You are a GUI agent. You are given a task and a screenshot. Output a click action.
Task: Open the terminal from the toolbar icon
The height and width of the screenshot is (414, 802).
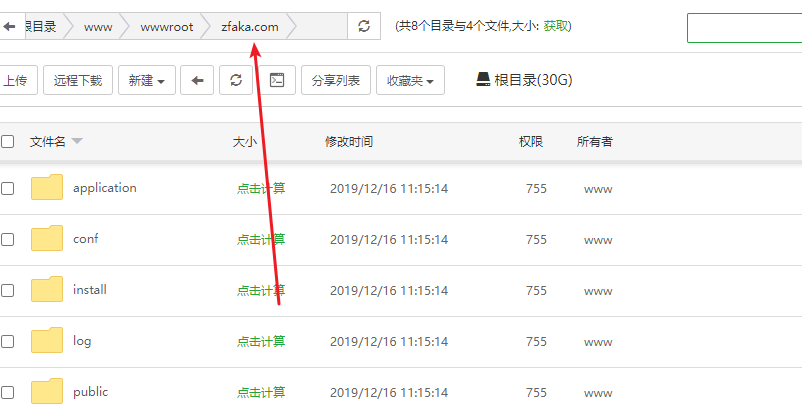pyautogui.click(x=277, y=80)
